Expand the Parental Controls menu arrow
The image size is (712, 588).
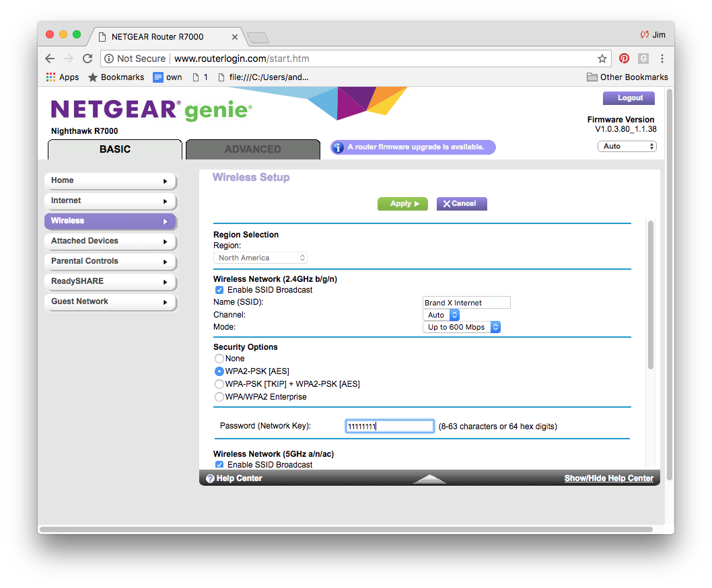point(166,262)
